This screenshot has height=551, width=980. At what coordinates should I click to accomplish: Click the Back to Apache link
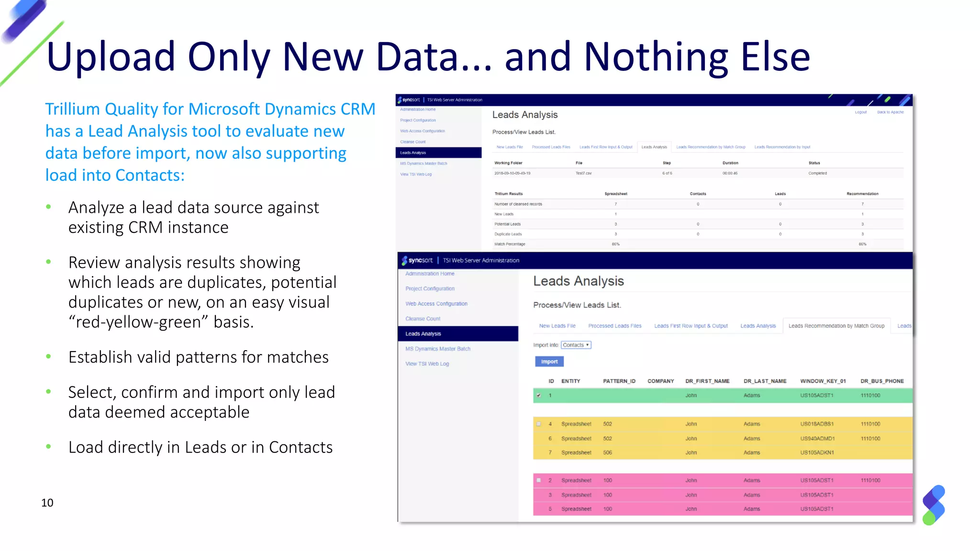click(891, 112)
